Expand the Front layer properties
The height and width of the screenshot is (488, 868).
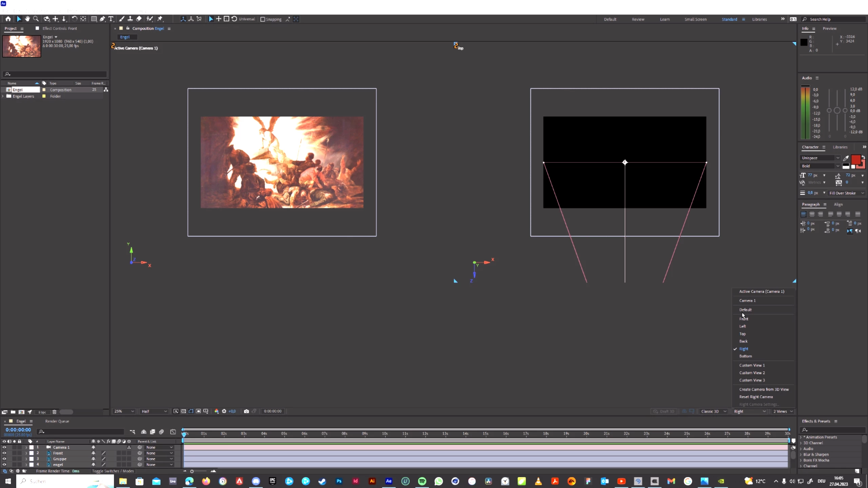[26, 453]
